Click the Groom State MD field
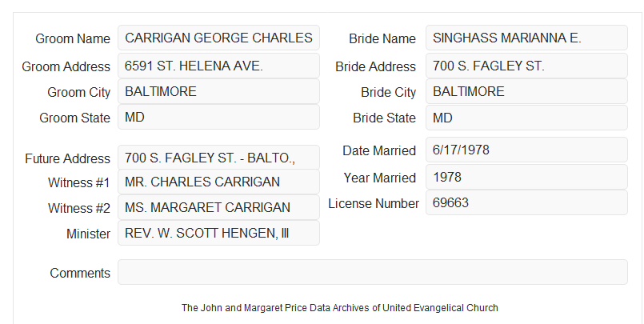Image resolution: width=644 pixels, height=324 pixels. (218, 117)
